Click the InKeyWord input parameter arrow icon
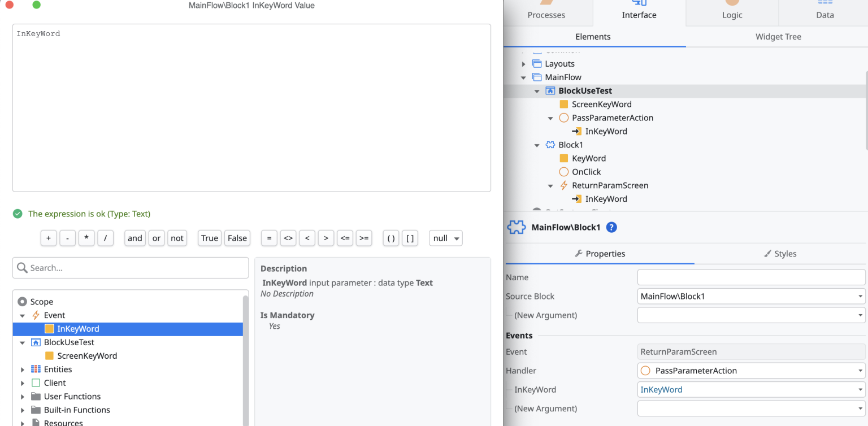 [x=577, y=131]
